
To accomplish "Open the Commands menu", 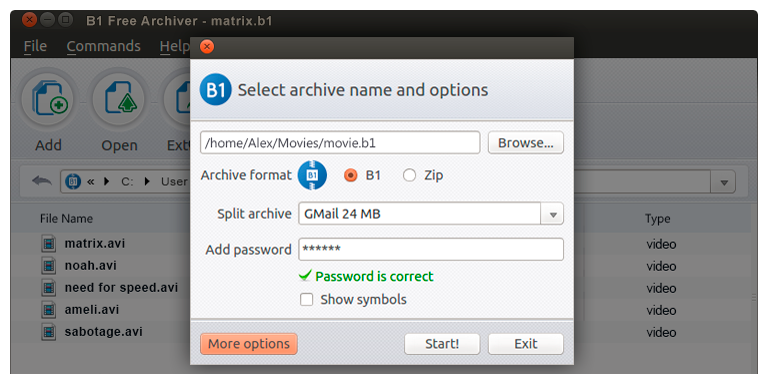I will pos(103,47).
